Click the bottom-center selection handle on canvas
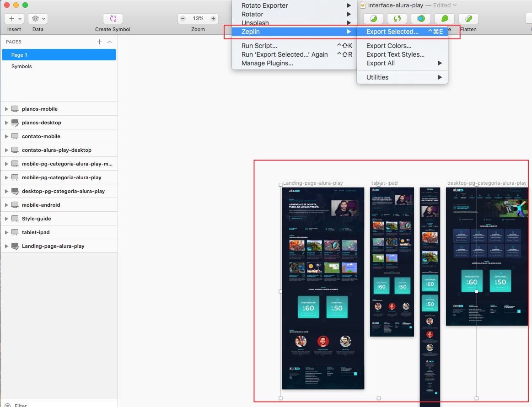Image resolution: width=532 pixels, height=407 pixels. click(x=379, y=398)
